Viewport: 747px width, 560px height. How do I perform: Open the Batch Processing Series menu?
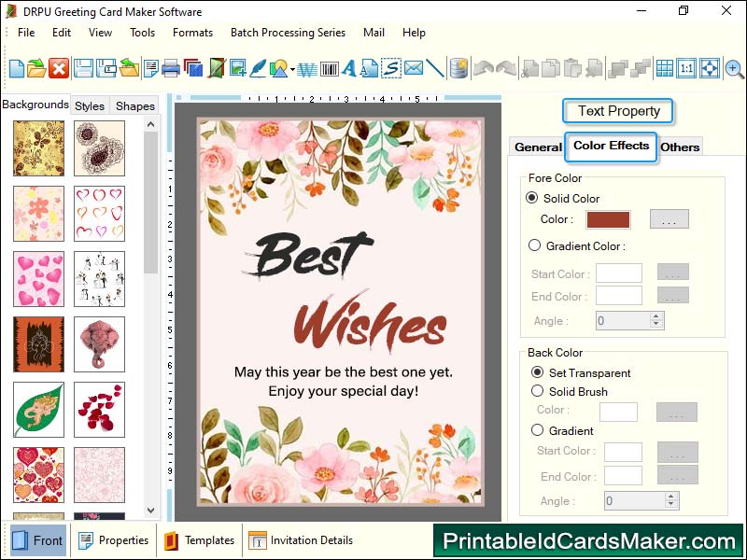[288, 32]
